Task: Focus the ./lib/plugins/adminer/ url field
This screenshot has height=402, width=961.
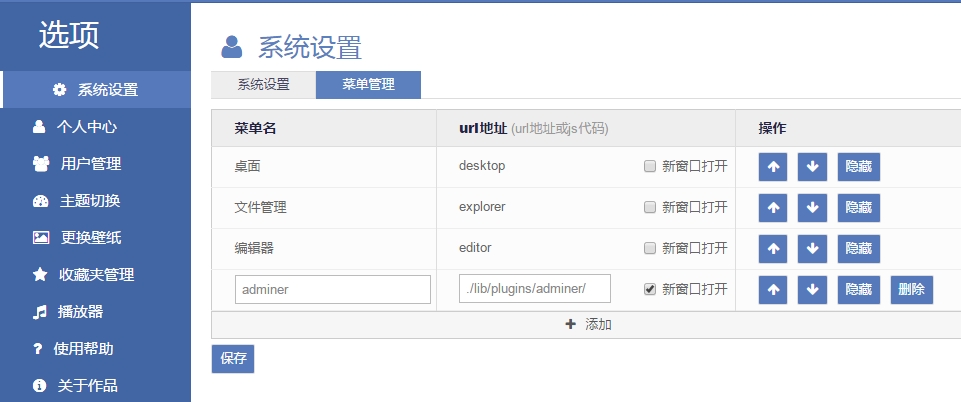Action: pos(534,289)
